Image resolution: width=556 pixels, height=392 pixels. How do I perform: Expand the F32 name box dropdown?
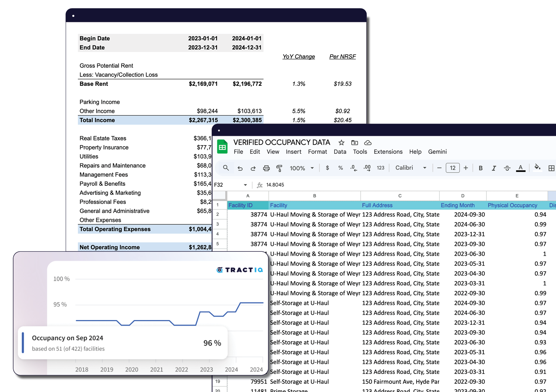tap(245, 185)
